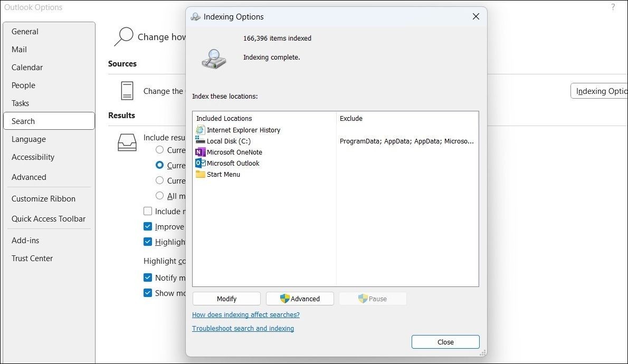Open the Language category
This screenshot has width=628, height=364.
(49, 139)
